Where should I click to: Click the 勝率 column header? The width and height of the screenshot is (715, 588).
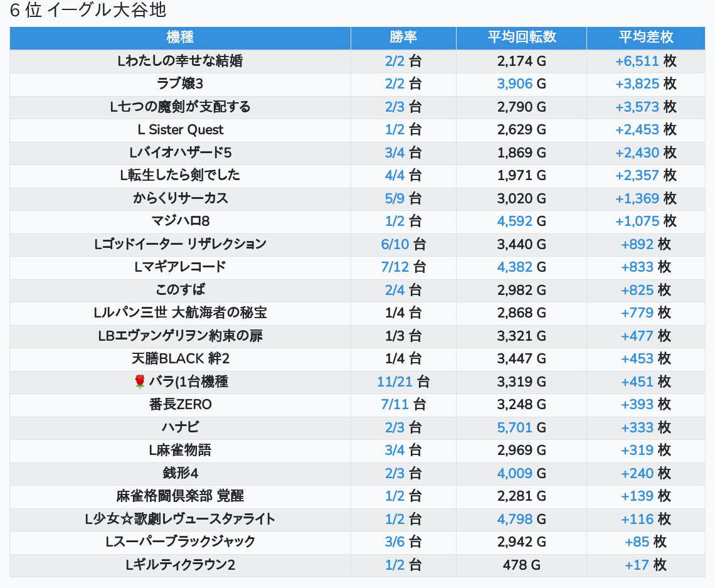pyautogui.click(x=403, y=38)
